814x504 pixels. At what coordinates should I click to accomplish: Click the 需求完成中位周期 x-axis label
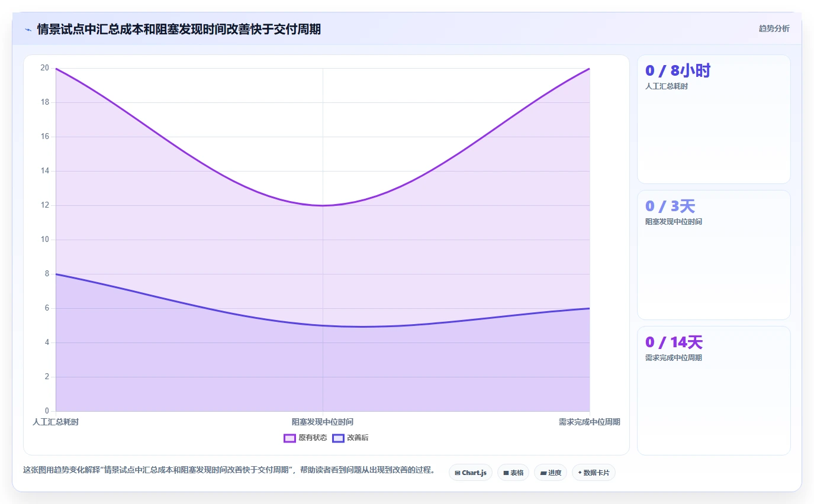click(x=590, y=422)
